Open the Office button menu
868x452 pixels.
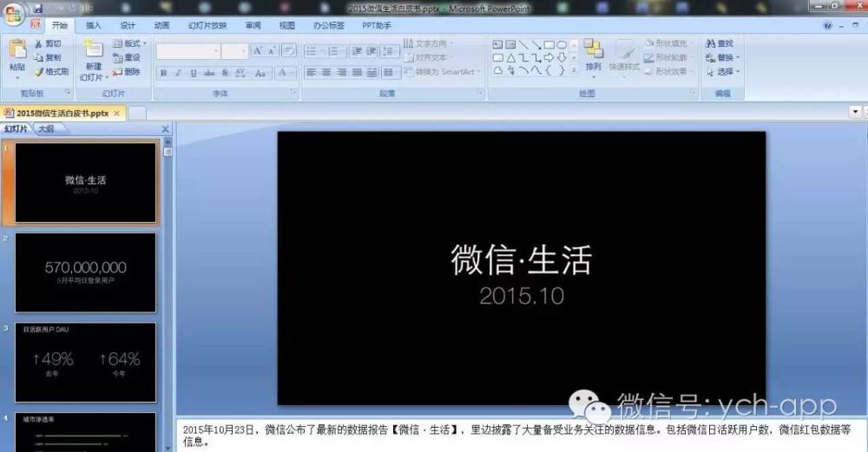click(13, 13)
